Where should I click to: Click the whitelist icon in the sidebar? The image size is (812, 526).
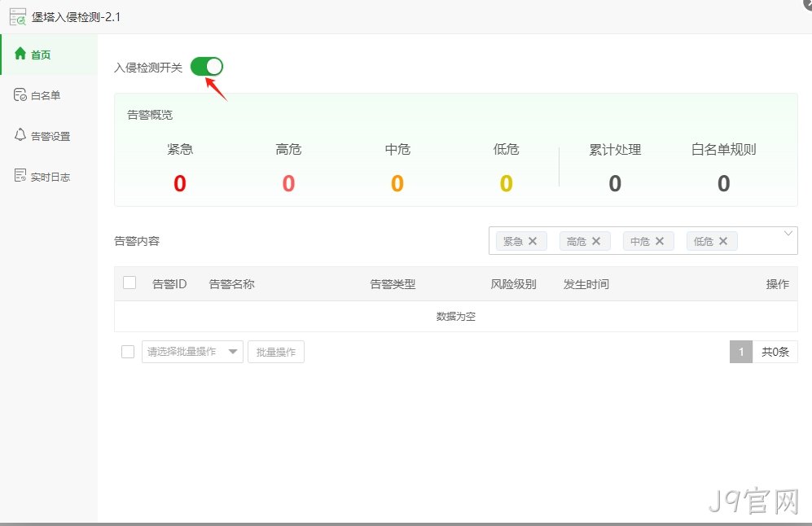(x=20, y=94)
